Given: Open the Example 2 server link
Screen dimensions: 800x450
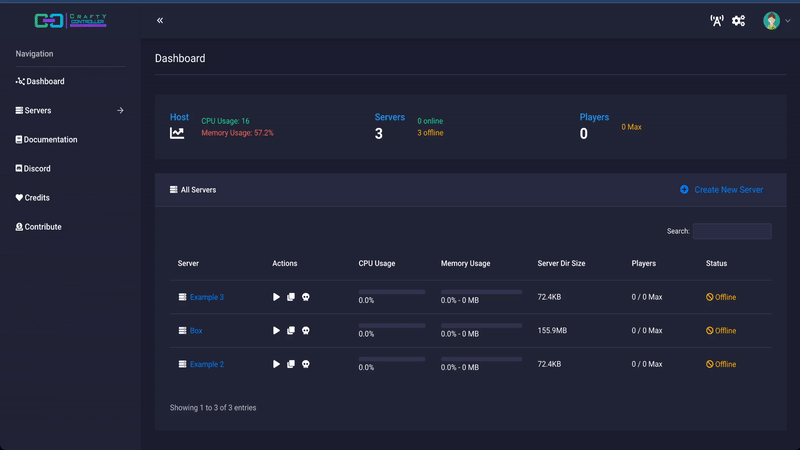Looking at the screenshot, I should click(206, 364).
